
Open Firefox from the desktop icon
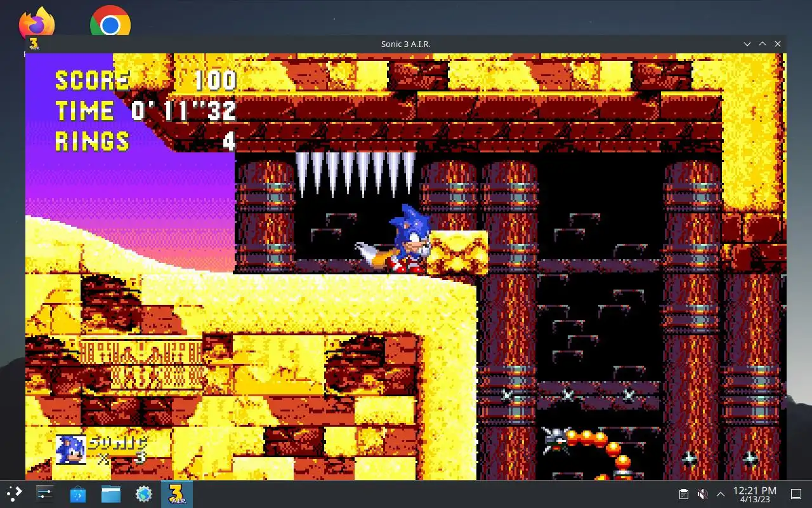coord(37,23)
